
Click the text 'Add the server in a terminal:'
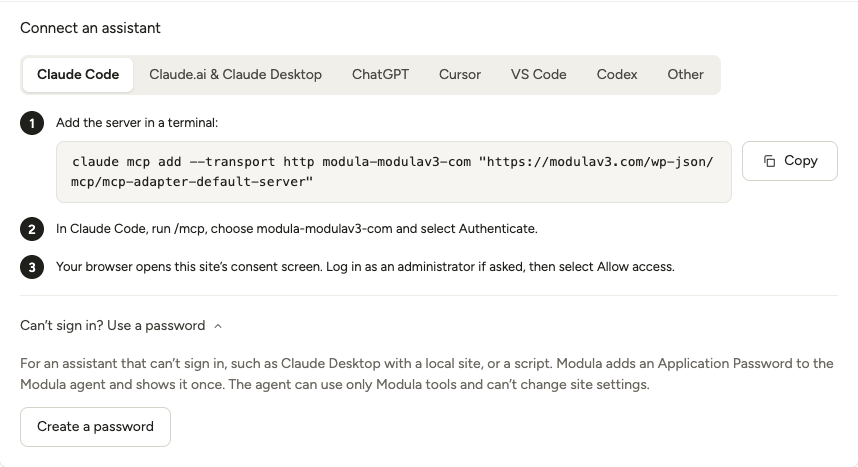coord(137,123)
